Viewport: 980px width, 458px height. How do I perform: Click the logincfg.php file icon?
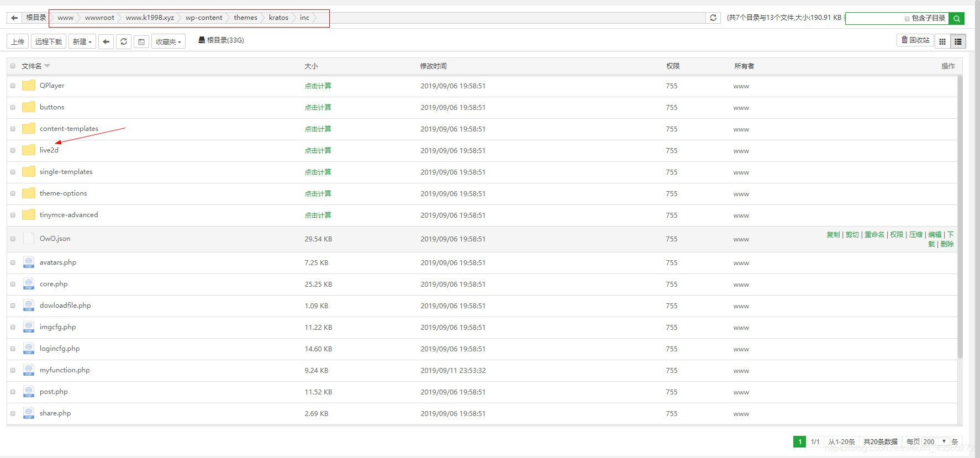pyautogui.click(x=29, y=349)
